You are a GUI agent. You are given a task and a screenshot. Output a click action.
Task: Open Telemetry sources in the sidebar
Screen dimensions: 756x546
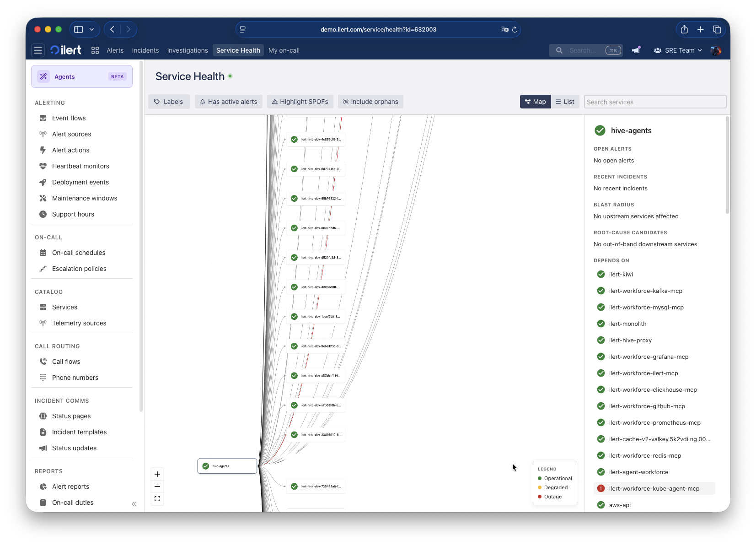point(79,323)
